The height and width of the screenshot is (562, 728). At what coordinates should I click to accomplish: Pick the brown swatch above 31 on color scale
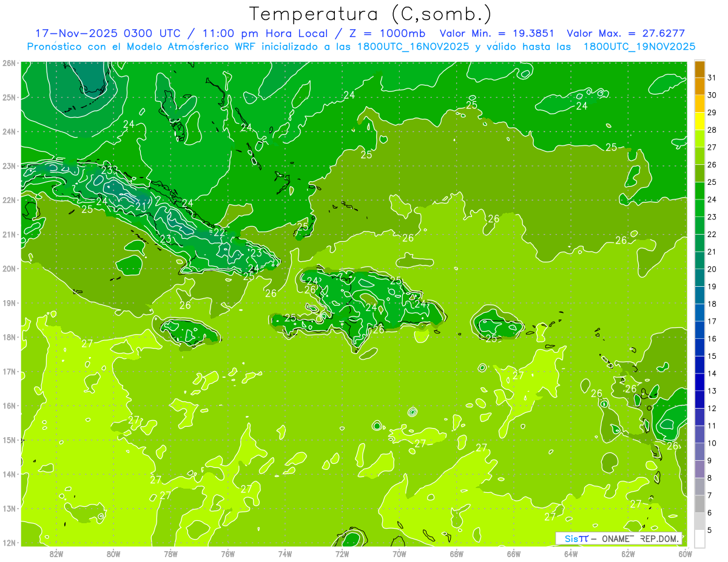click(x=699, y=69)
